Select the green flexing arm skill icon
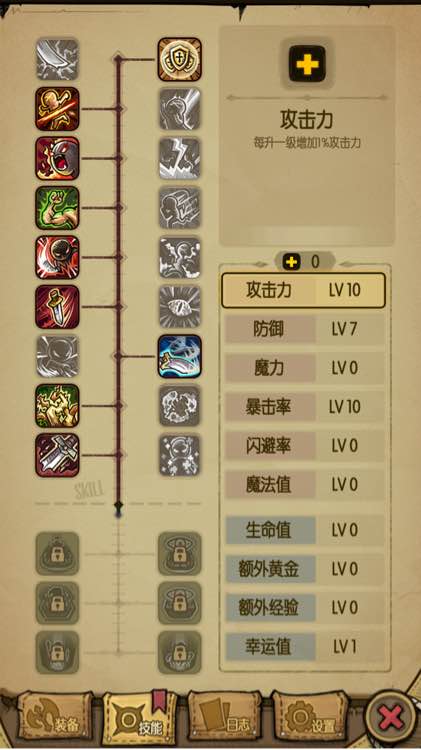Viewport: 421px width, 750px height. [57, 208]
